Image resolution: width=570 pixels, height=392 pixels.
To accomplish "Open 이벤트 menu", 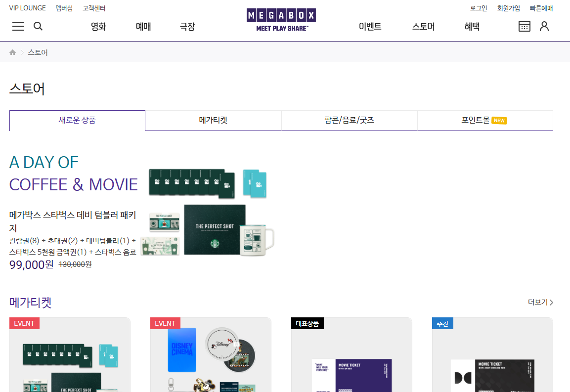I will click(370, 27).
